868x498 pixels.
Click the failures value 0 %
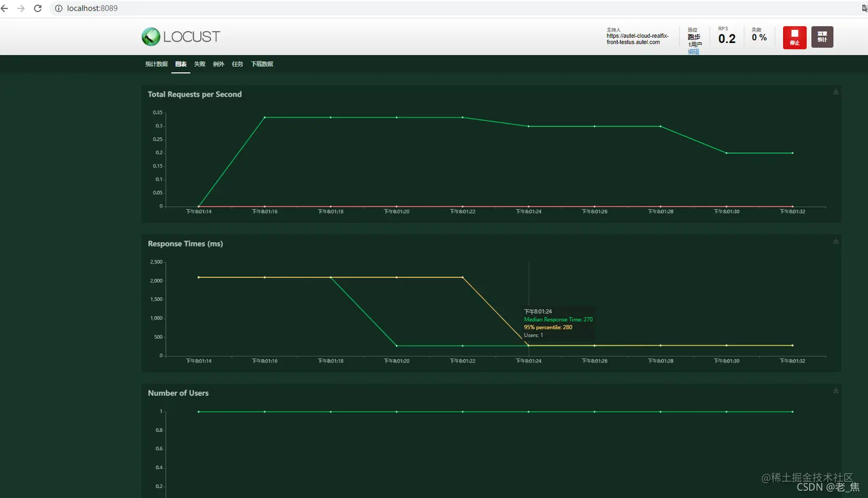coord(759,37)
